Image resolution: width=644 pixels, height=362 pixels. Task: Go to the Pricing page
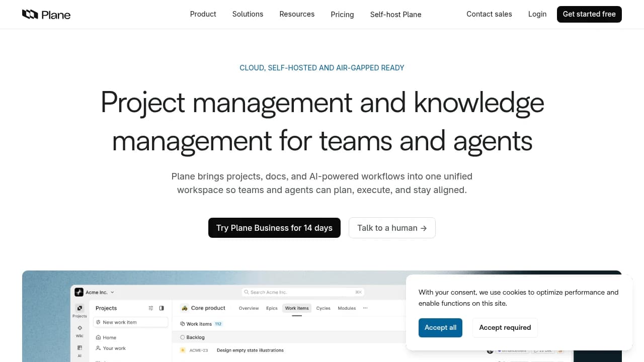point(342,15)
